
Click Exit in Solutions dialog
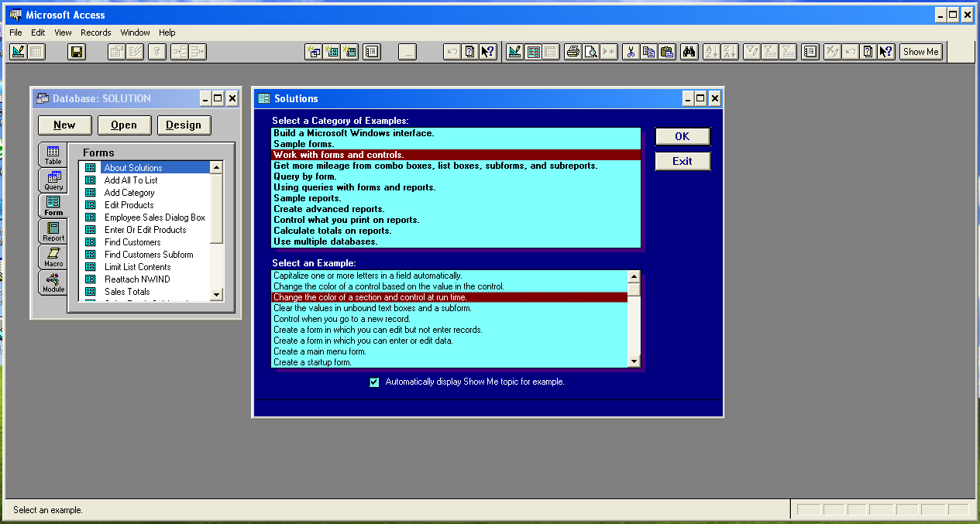pyautogui.click(x=682, y=161)
